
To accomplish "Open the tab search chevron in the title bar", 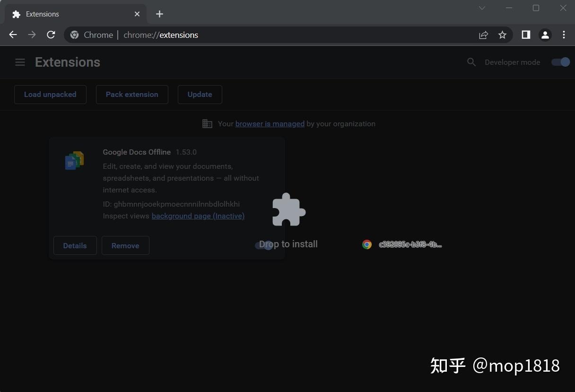I will pyautogui.click(x=481, y=8).
